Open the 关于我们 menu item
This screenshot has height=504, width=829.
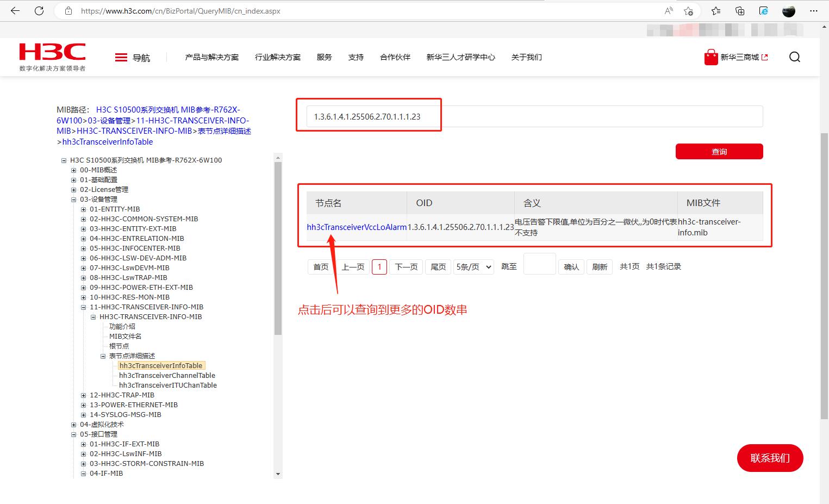click(527, 57)
